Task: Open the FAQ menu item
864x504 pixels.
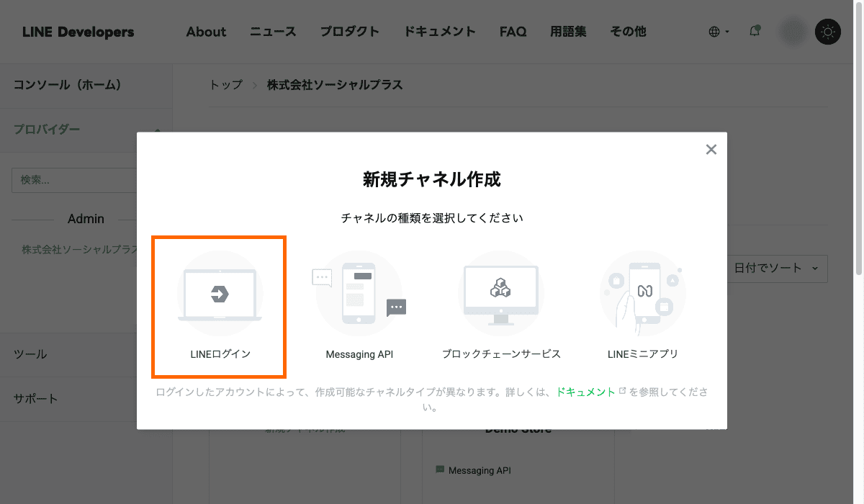Action: tap(513, 32)
